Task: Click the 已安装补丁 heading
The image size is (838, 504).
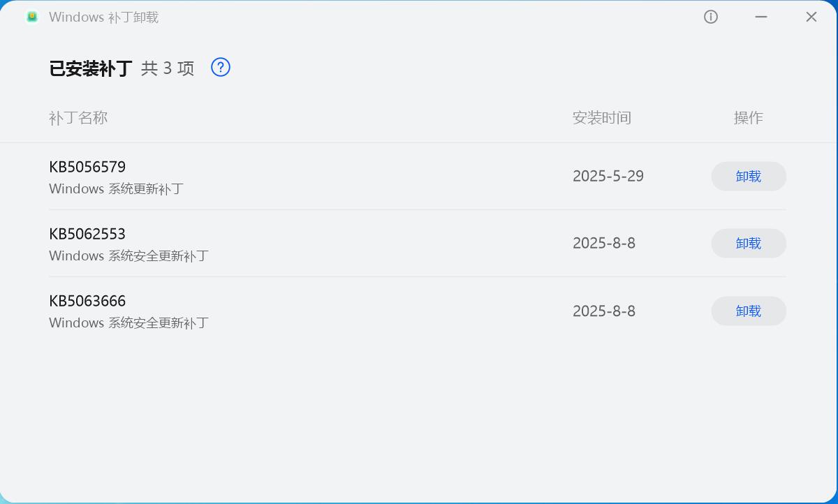Action: tap(91, 68)
